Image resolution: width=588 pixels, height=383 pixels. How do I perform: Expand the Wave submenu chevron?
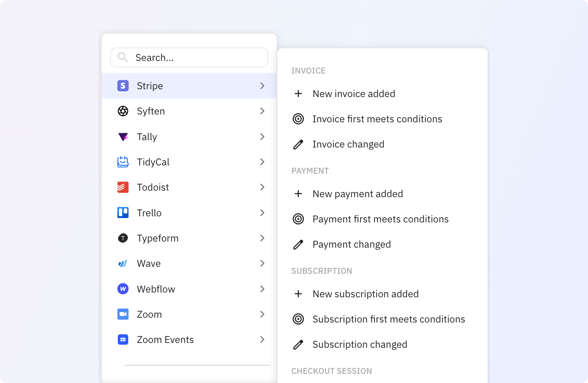262,263
